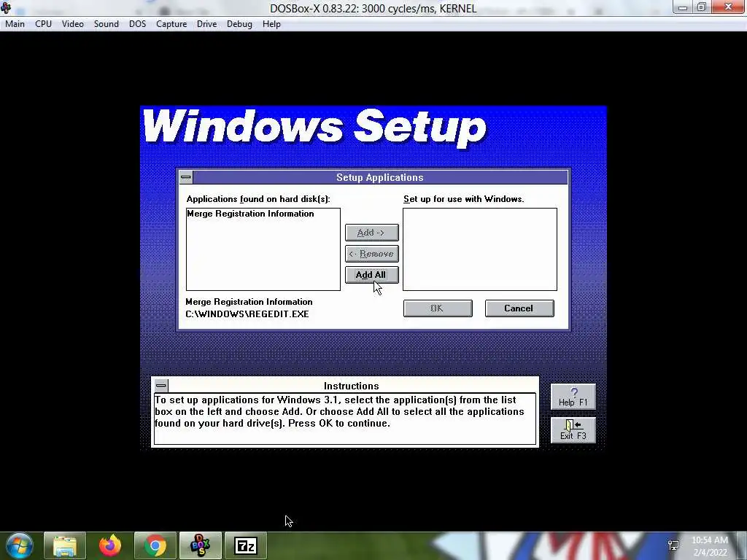Open the Sound menu

click(x=107, y=24)
